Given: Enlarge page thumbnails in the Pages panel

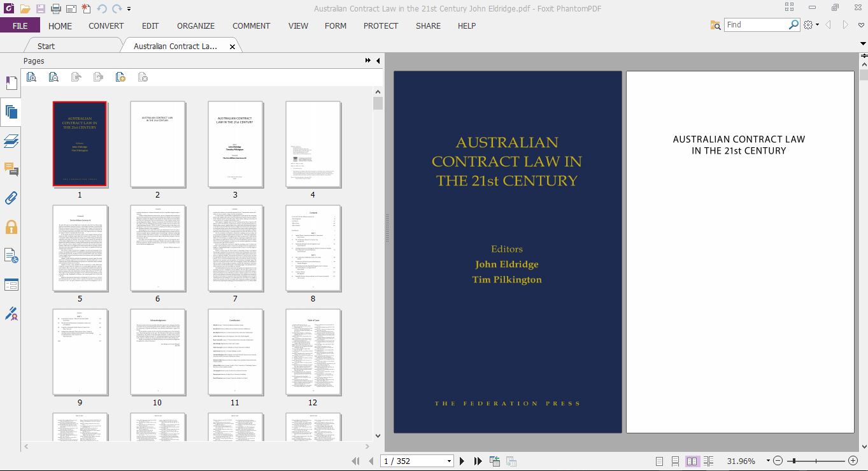Looking at the screenshot, I should pyautogui.click(x=32, y=77).
